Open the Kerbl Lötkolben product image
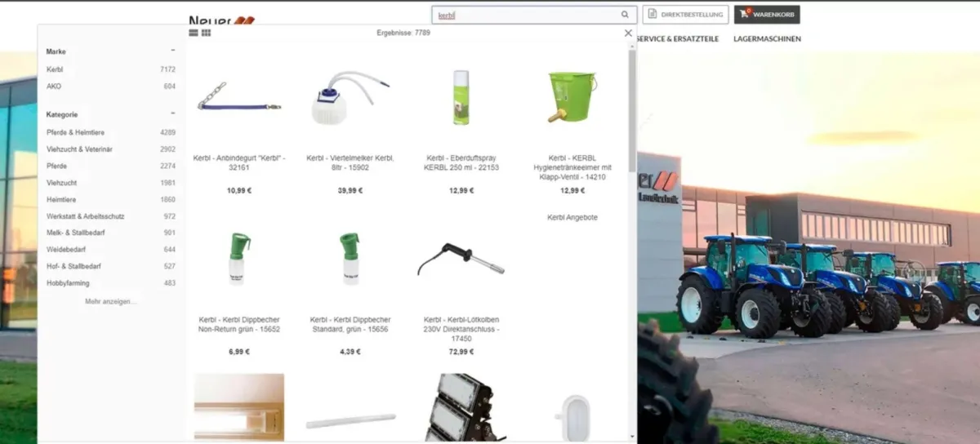 click(461, 261)
